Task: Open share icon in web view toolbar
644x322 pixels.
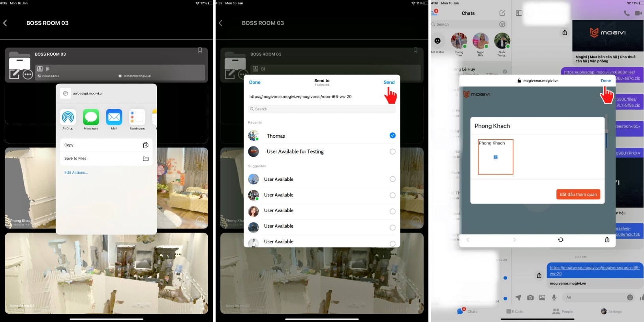Action: pyautogui.click(x=607, y=240)
